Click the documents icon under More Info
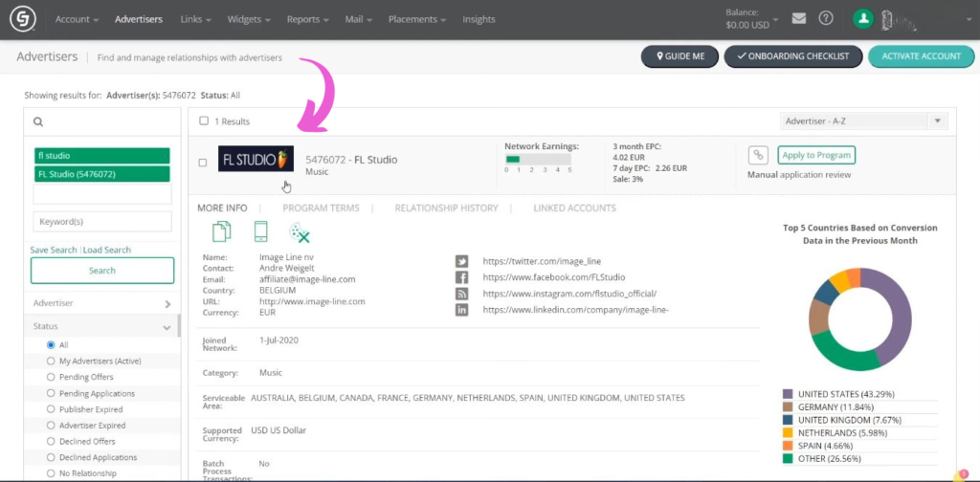This screenshot has width=980, height=482. pyautogui.click(x=222, y=231)
